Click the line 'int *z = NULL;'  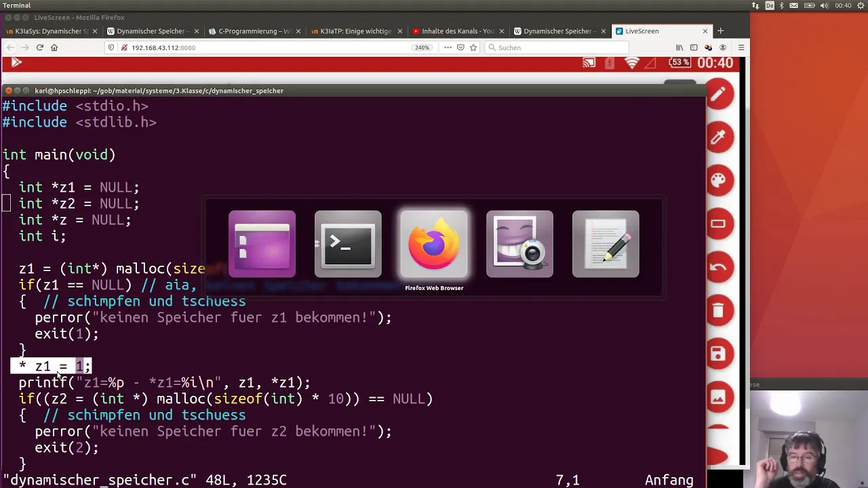(x=75, y=220)
